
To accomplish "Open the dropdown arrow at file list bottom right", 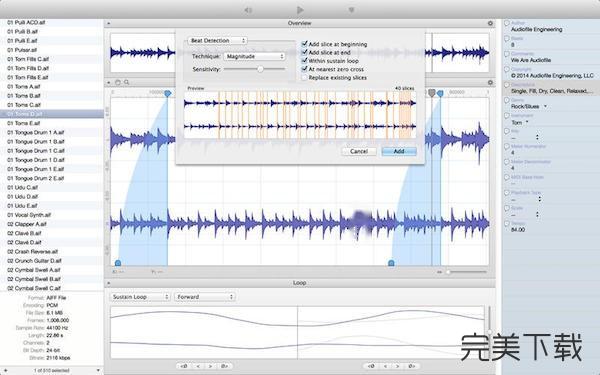I will [x=98, y=370].
